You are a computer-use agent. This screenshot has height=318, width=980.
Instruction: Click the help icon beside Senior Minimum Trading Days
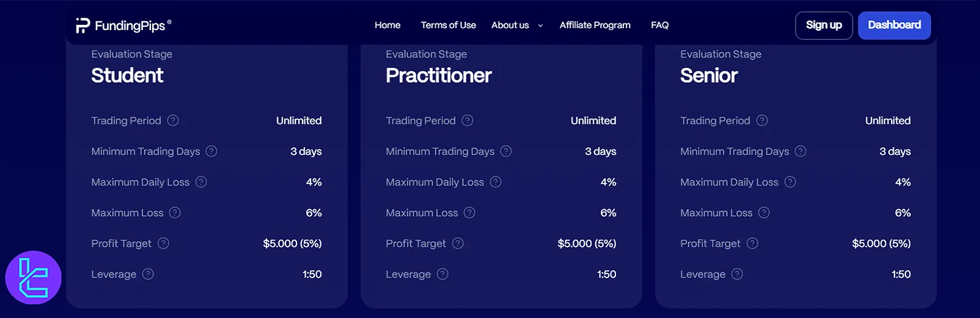pos(800,151)
